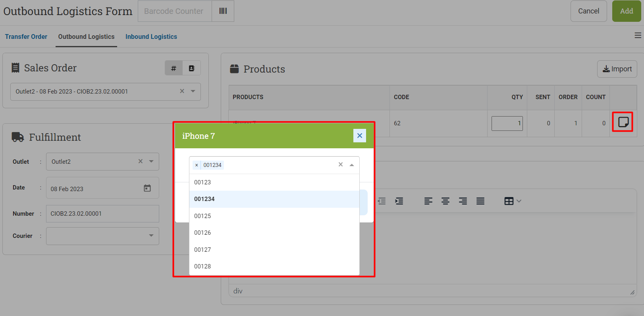Choose serial number 00127
The width and height of the screenshot is (644, 316).
tap(274, 250)
